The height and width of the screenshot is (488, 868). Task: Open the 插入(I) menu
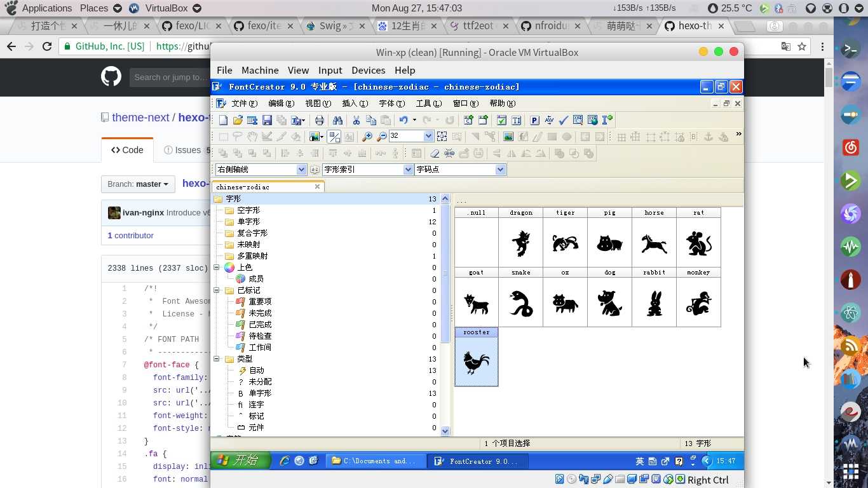point(355,104)
